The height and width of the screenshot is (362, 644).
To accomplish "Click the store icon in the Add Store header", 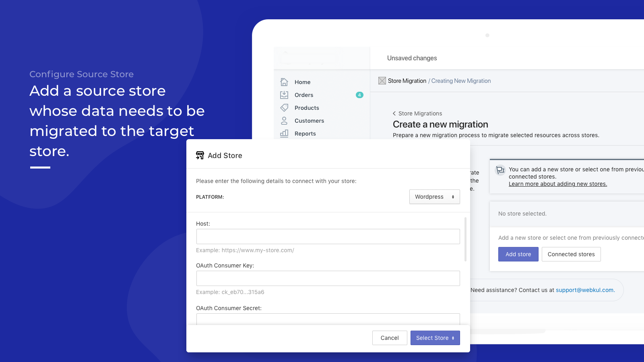I will tap(199, 155).
